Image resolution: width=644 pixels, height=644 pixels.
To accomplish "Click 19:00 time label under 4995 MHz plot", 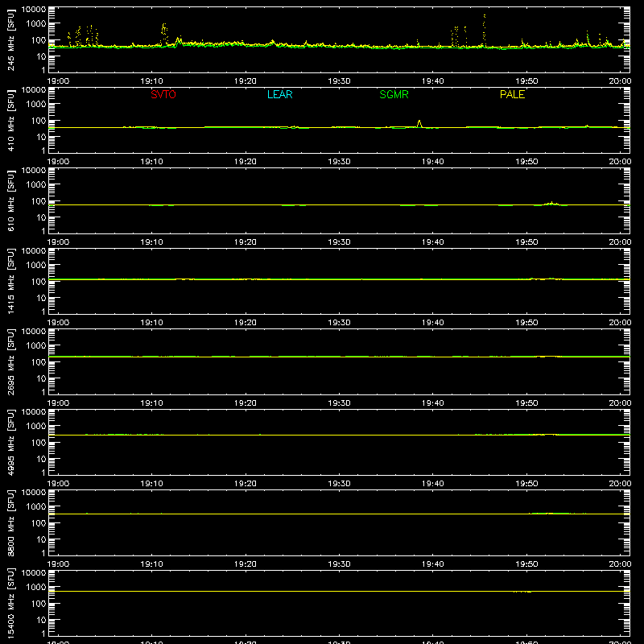I will pyautogui.click(x=58, y=484).
